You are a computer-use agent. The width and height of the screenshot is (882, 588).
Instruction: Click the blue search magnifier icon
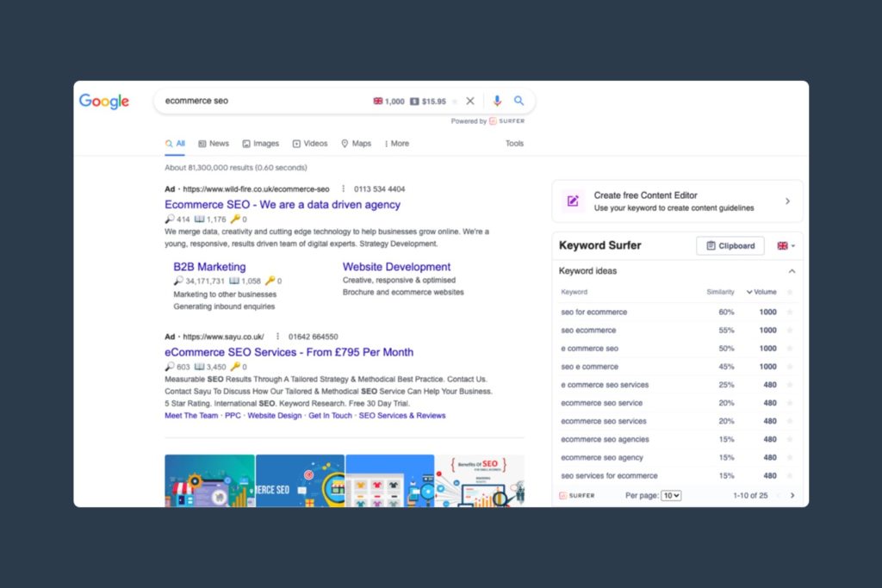(x=519, y=101)
